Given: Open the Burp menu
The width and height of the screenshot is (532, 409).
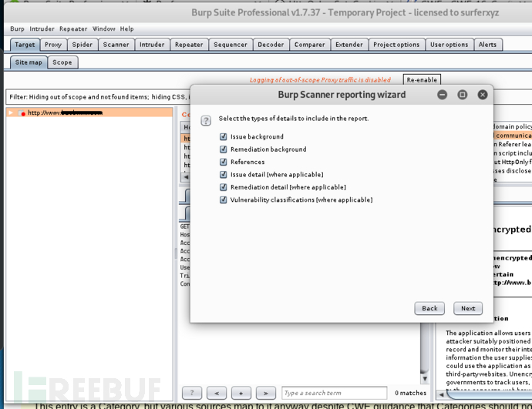Looking at the screenshot, I should [17, 28].
